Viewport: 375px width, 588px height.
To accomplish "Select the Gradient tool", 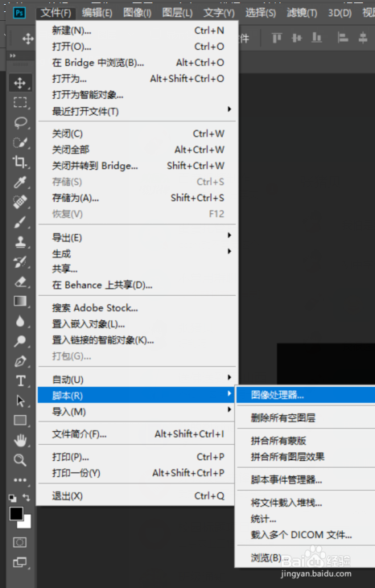I will (20, 301).
